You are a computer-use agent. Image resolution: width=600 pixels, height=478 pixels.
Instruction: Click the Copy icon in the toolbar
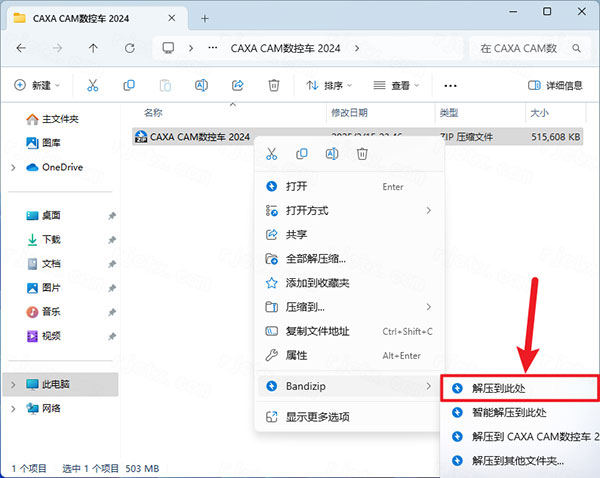click(x=129, y=85)
